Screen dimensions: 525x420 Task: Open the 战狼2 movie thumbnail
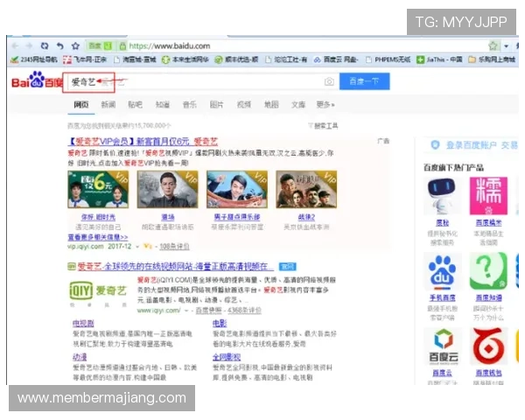click(306, 190)
